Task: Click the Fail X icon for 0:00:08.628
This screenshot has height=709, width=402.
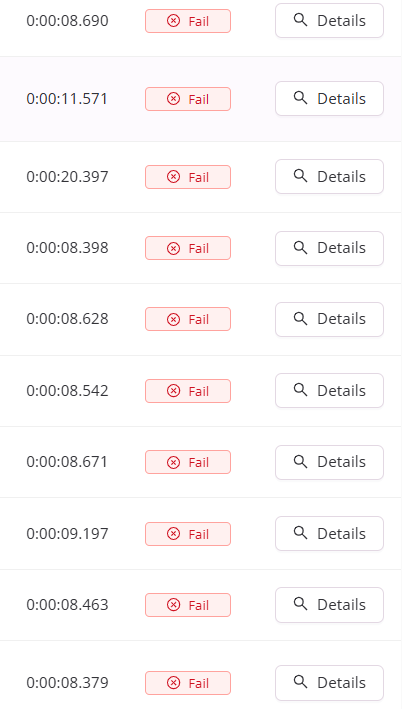Action: (x=173, y=319)
